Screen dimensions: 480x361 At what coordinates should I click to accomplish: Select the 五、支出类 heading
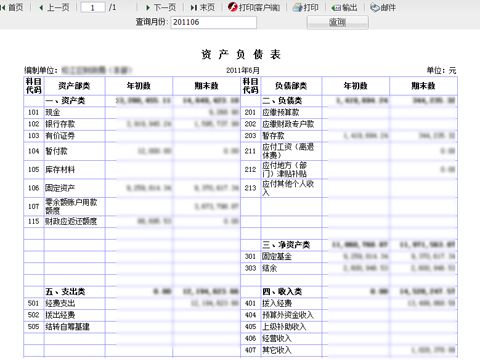[x=65, y=292]
